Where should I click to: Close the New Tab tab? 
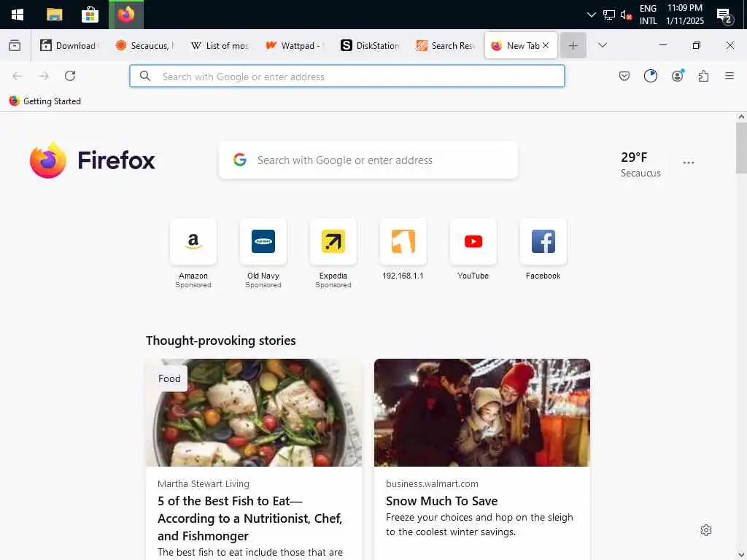(x=546, y=45)
